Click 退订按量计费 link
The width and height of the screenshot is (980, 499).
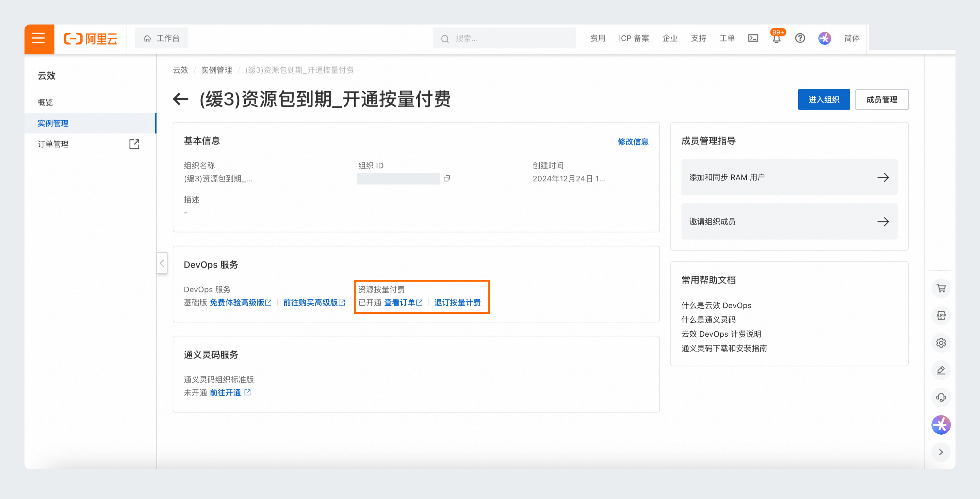tap(457, 302)
